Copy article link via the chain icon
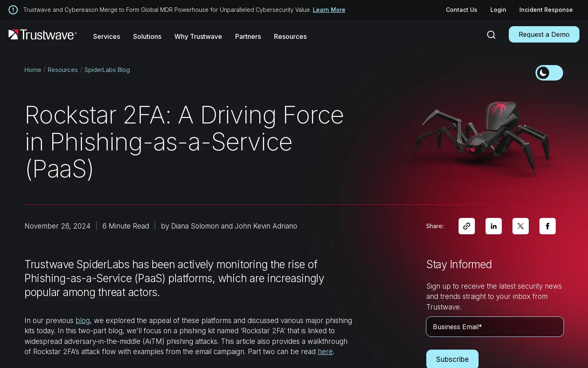The width and height of the screenshot is (588, 368). 467,226
